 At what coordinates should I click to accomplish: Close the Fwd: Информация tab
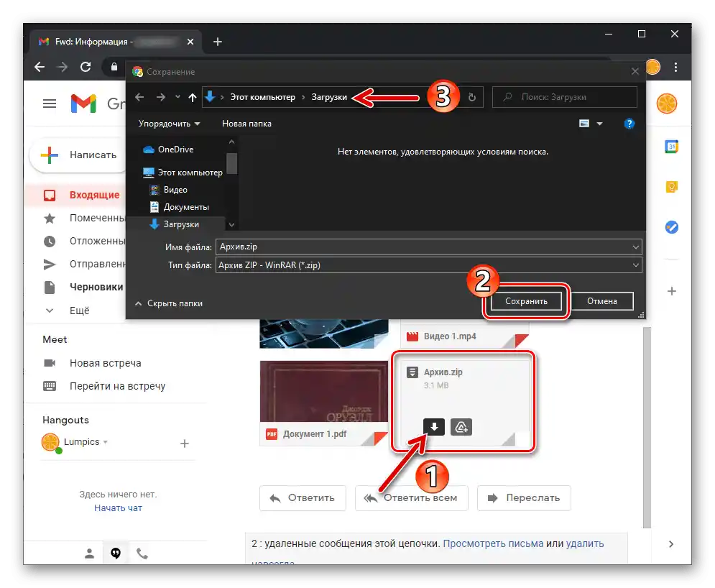tap(190, 42)
